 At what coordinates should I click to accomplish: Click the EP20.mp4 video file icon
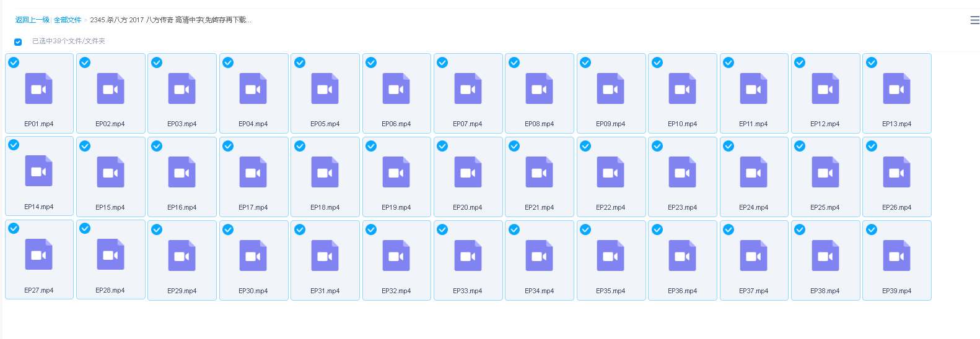(468, 173)
